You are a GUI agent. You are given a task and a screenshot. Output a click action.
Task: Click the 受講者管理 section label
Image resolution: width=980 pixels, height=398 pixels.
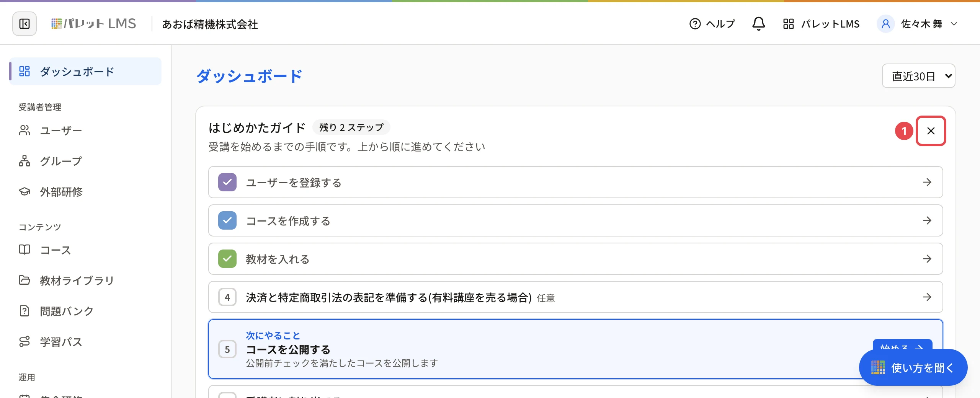pos(40,107)
